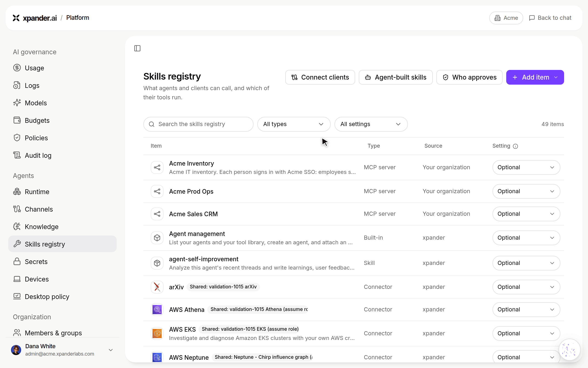Open the Knowledge sidebar item
The height and width of the screenshot is (368, 588).
tap(62, 227)
